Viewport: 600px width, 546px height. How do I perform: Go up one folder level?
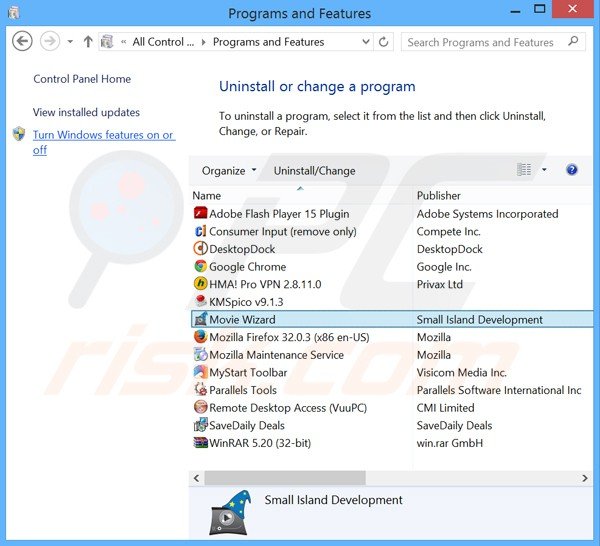pos(88,41)
